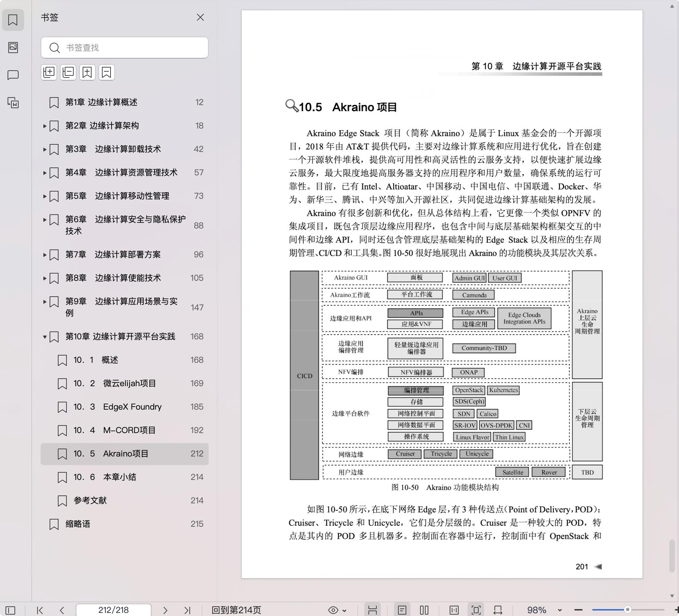Click the scroll up arrow of the document
The width and height of the screenshot is (679, 616).
click(672, 6)
